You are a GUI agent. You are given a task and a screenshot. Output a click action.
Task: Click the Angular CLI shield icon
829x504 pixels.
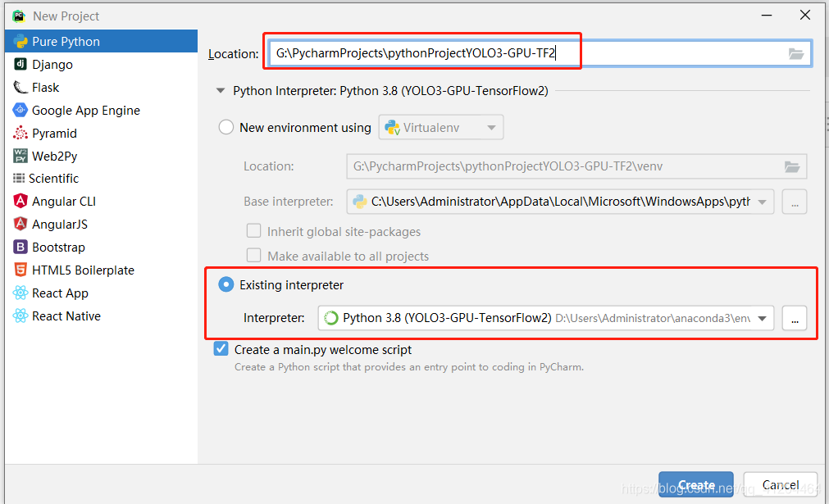[20, 202]
